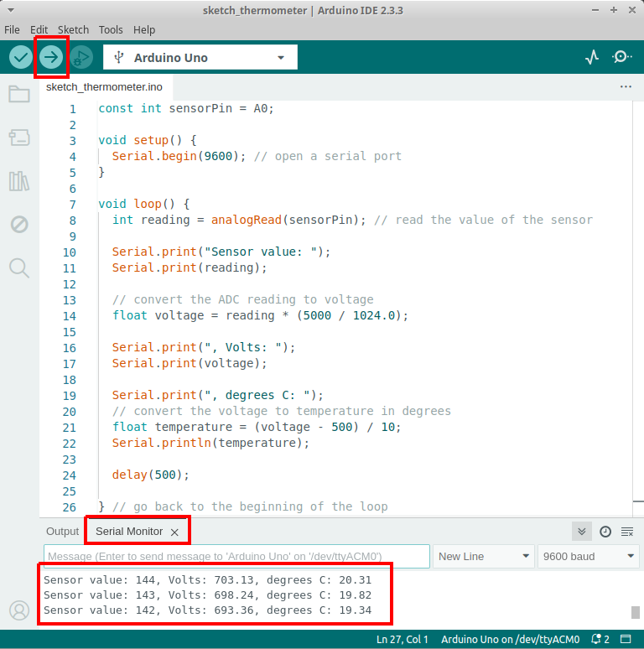Image resolution: width=644 pixels, height=649 pixels.
Task: Open the Boards Manager sidebar icon
Action: (19, 138)
